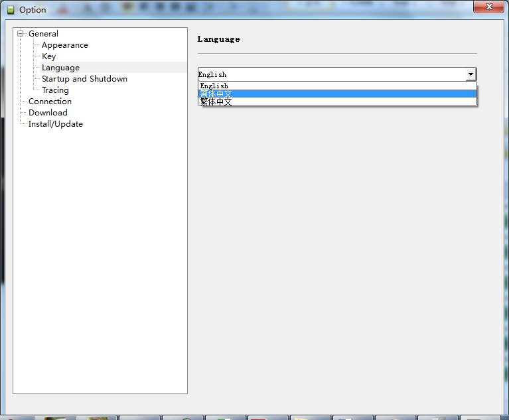509x420 pixels.
Task: Choose English from the dropdown list
Action: [x=214, y=86]
